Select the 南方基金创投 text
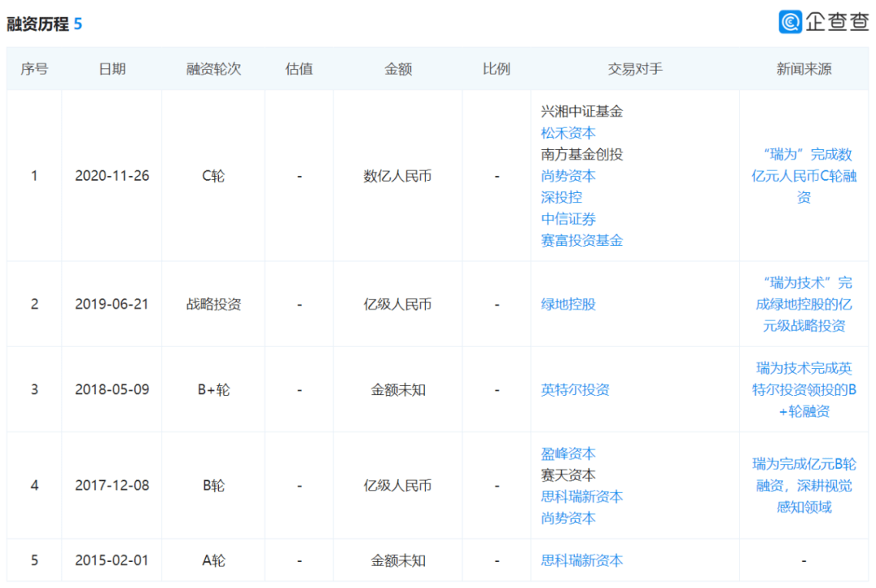 click(582, 154)
